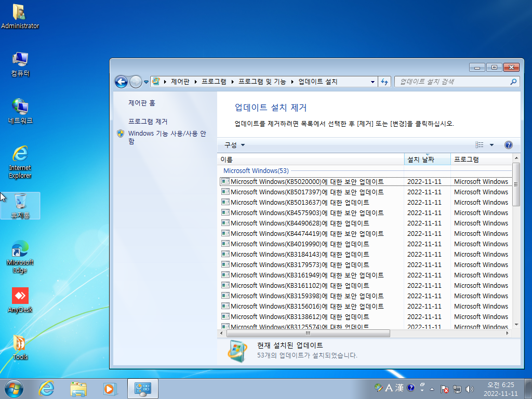
Task: Open AnyDesk desktop icon
Action: coord(20,300)
